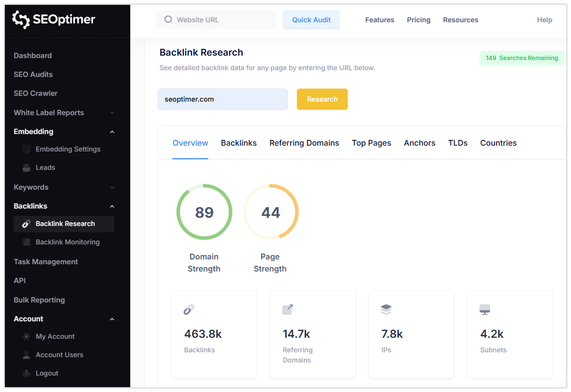
Task: Open Task Management in the sidebar
Action: coord(46,262)
